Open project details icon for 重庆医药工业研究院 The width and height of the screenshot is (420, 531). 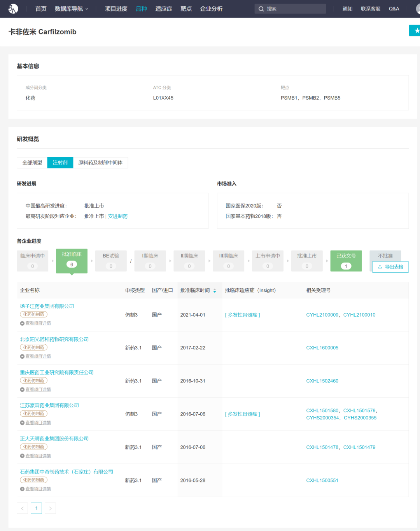click(22, 389)
